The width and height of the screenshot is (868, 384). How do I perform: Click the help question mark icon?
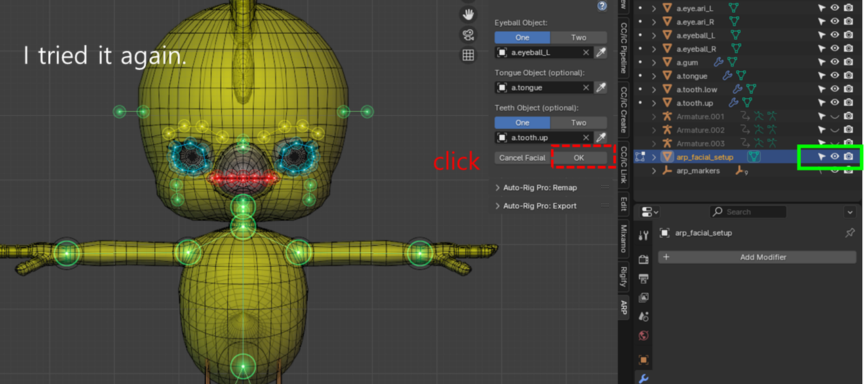click(x=601, y=6)
